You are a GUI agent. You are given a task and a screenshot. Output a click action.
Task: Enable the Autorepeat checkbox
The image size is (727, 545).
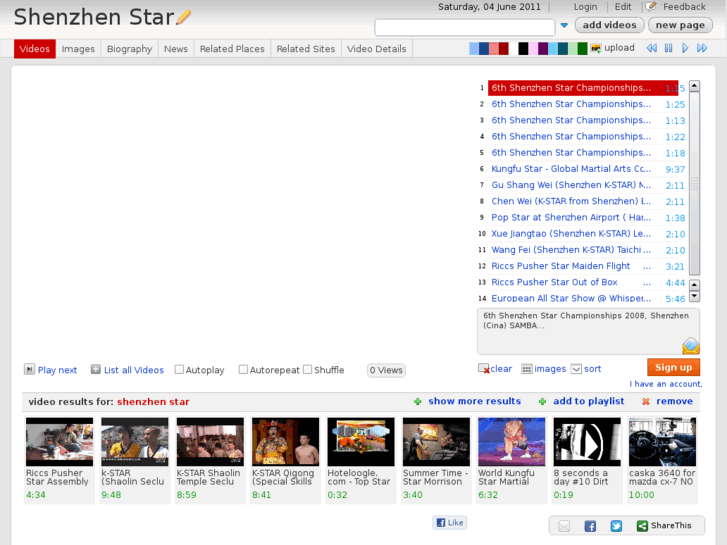click(x=243, y=370)
